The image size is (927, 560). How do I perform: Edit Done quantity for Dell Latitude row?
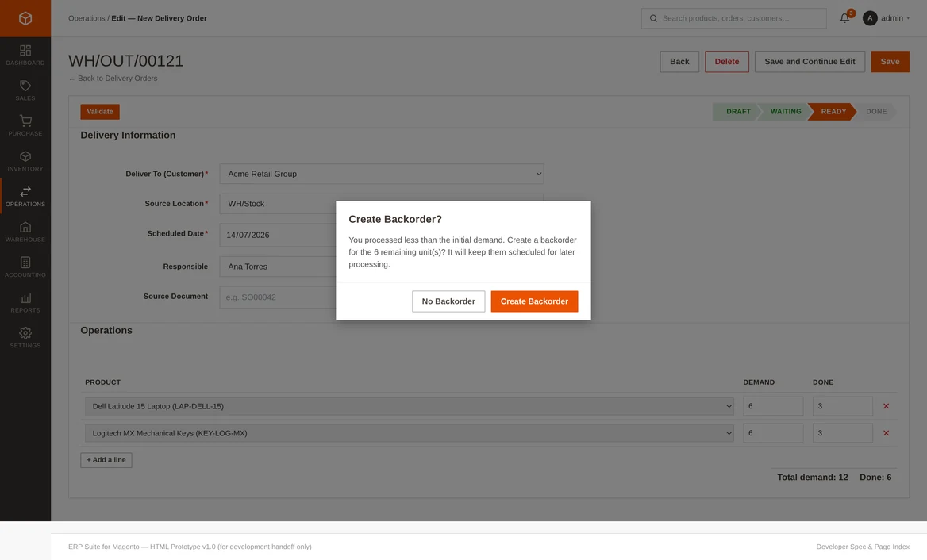(x=842, y=406)
